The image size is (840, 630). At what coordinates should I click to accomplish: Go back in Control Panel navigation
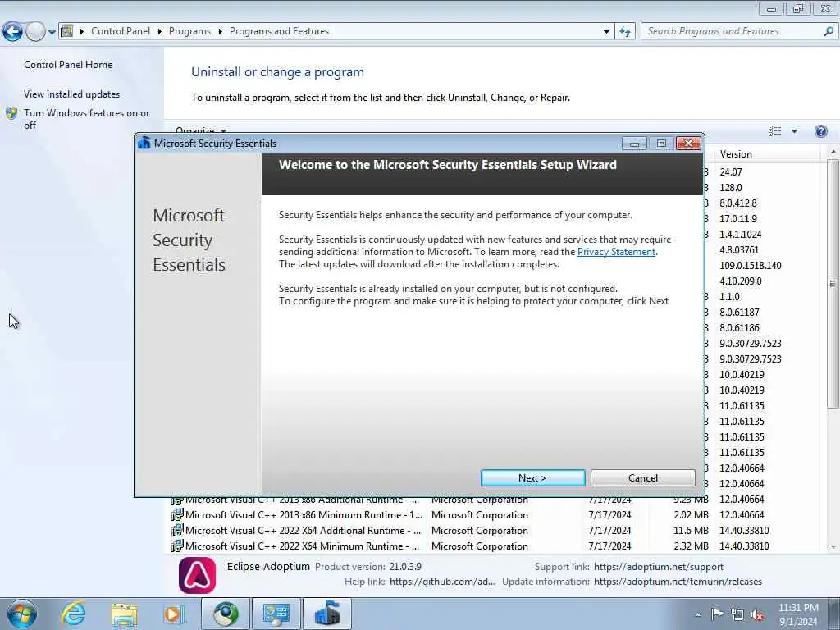(12, 32)
